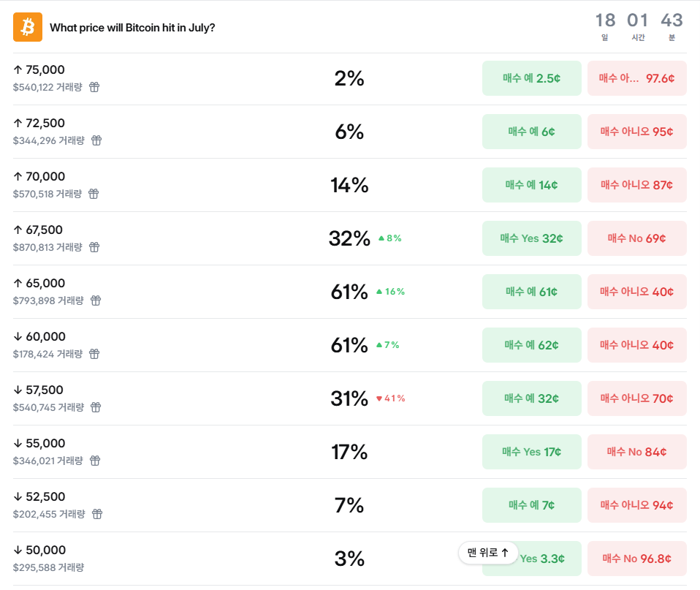Image resolution: width=700 pixels, height=590 pixels.
Task: Buy No 84¢ on 55,000 outcome
Action: (x=637, y=452)
